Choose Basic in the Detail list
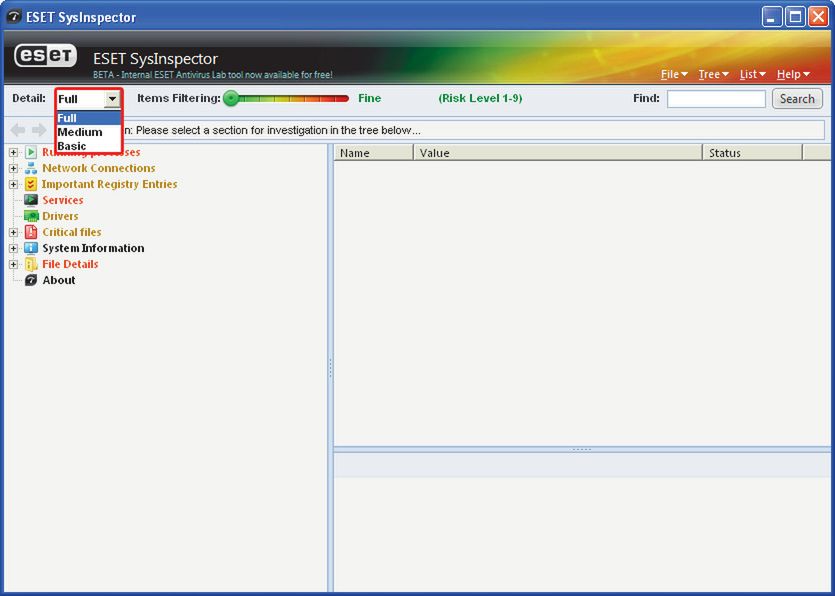The width and height of the screenshot is (835, 596). tap(89, 145)
